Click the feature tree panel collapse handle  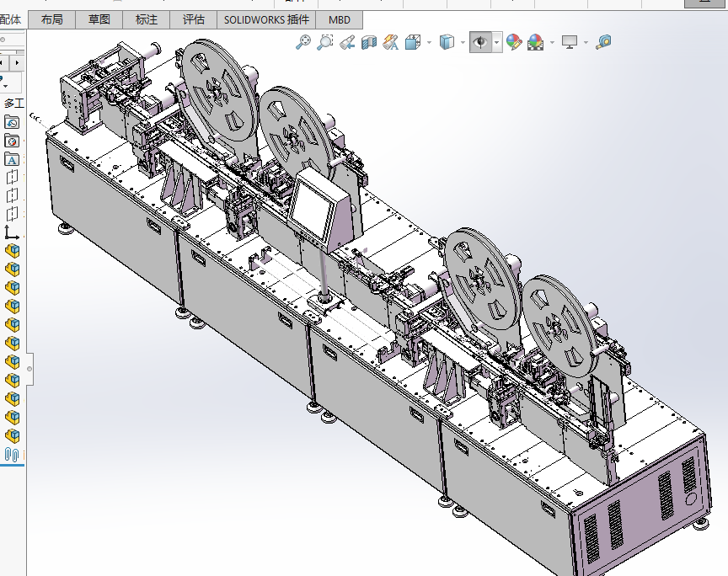point(30,368)
